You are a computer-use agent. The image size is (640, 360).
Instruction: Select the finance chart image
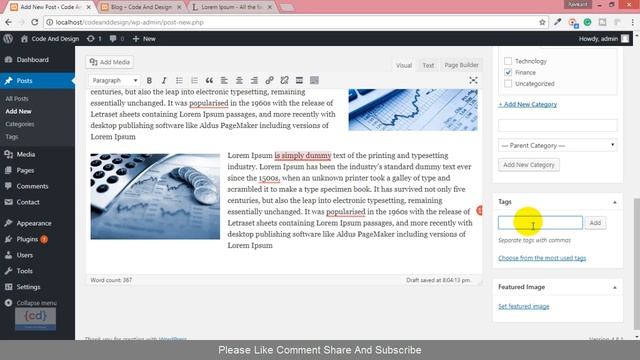[x=413, y=110]
